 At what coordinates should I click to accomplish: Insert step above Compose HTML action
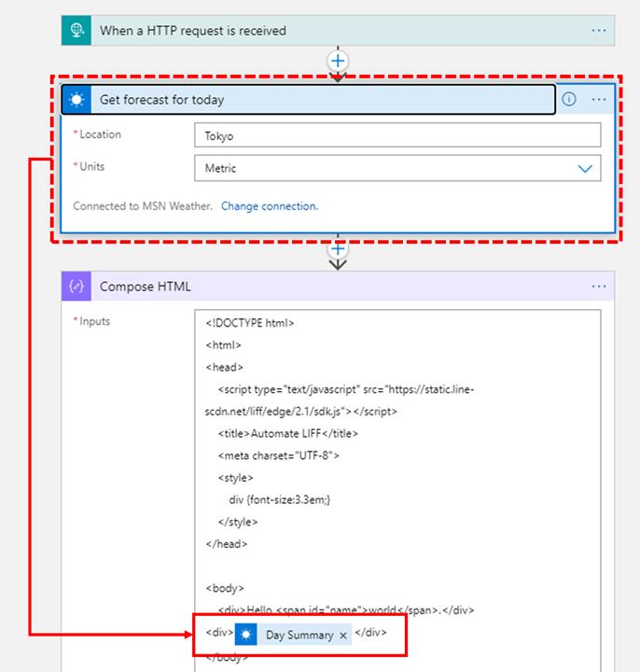coord(338,249)
